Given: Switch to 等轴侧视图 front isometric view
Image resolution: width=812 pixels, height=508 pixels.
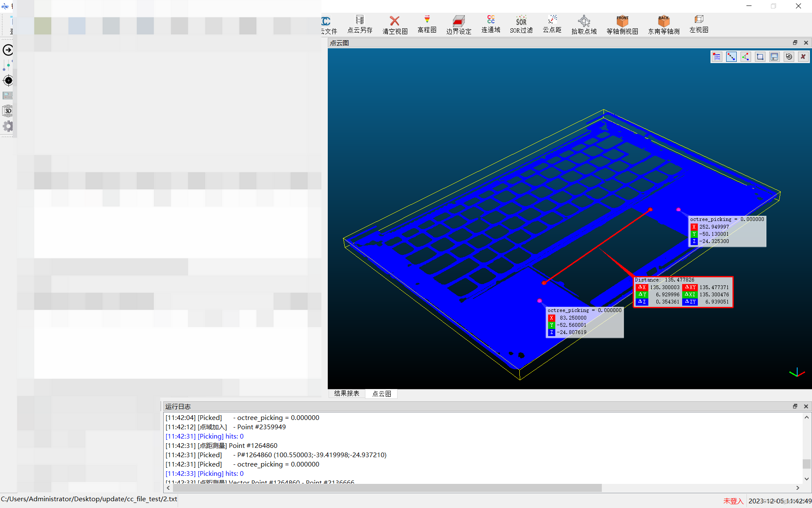Looking at the screenshot, I should tap(622, 25).
